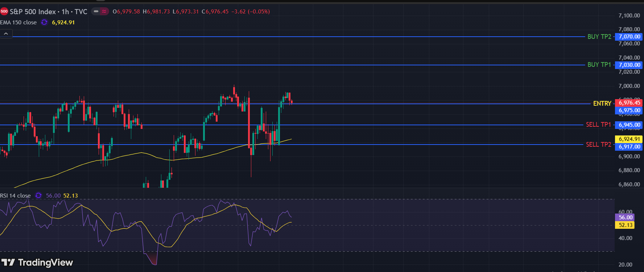644x272 pixels.
Task: Click the gray dash market status icon
Action: 96,12
